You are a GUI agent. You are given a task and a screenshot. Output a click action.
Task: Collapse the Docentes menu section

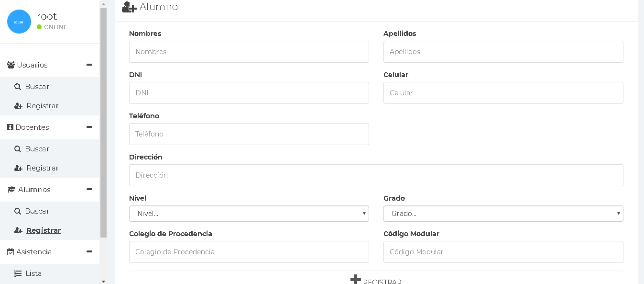(x=89, y=127)
